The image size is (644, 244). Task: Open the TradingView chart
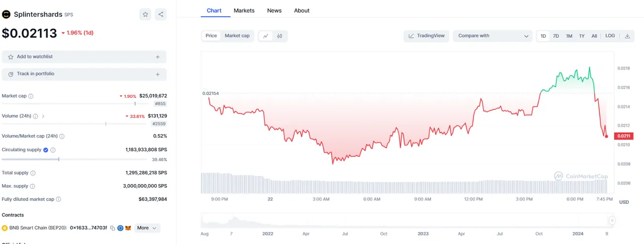pos(427,36)
